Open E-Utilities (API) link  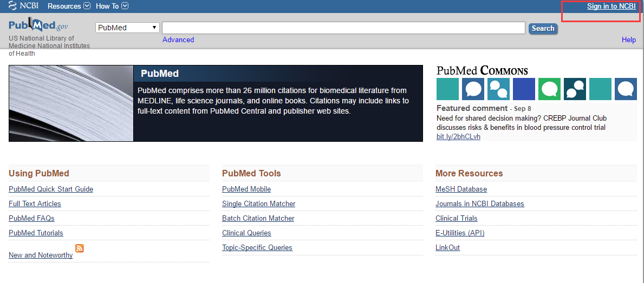pyautogui.click(x=460, y=233)
